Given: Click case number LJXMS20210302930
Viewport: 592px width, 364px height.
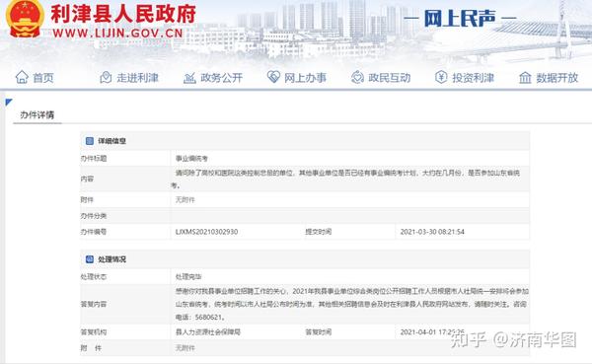Looking at the screenshot, I should click(x=206, y=232).
